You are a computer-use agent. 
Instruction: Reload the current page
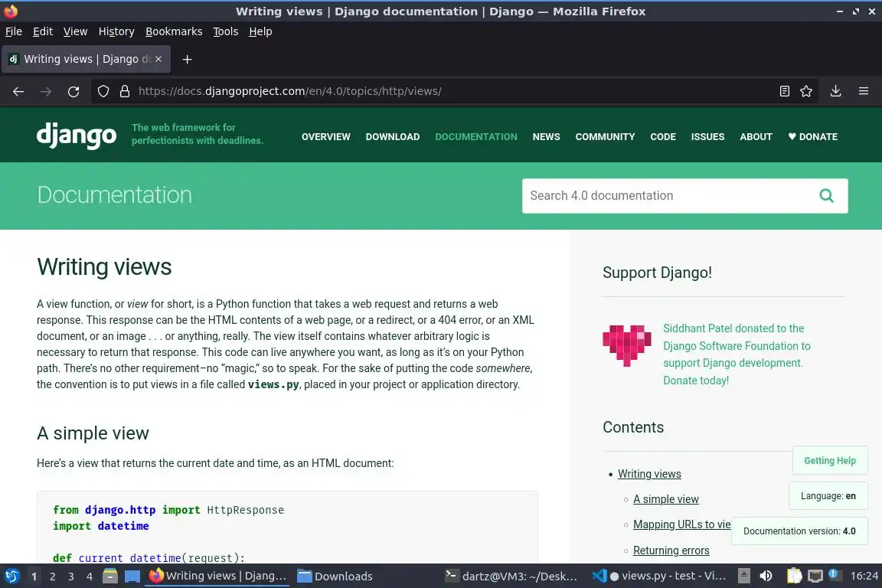click(x=73, y=91)
